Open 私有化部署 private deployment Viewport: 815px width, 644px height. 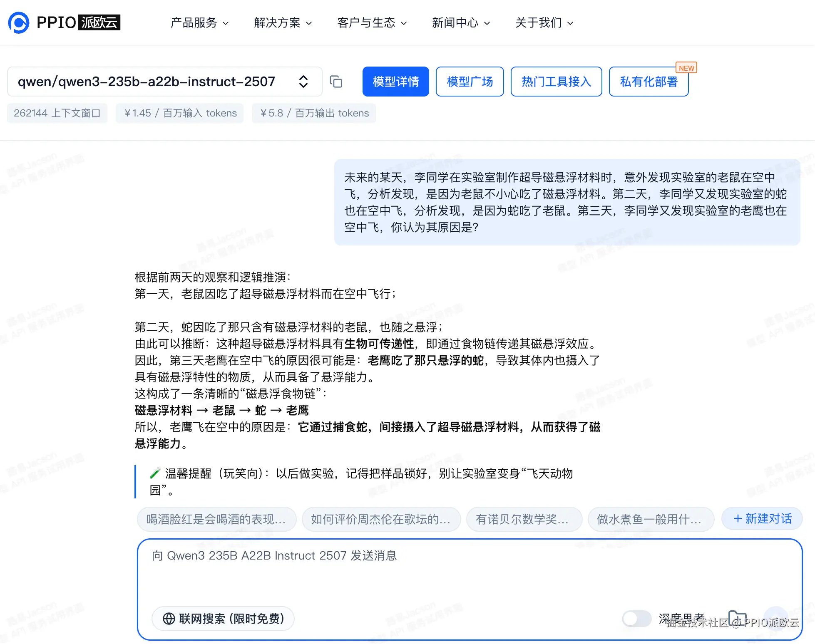[x=649, y=82]
